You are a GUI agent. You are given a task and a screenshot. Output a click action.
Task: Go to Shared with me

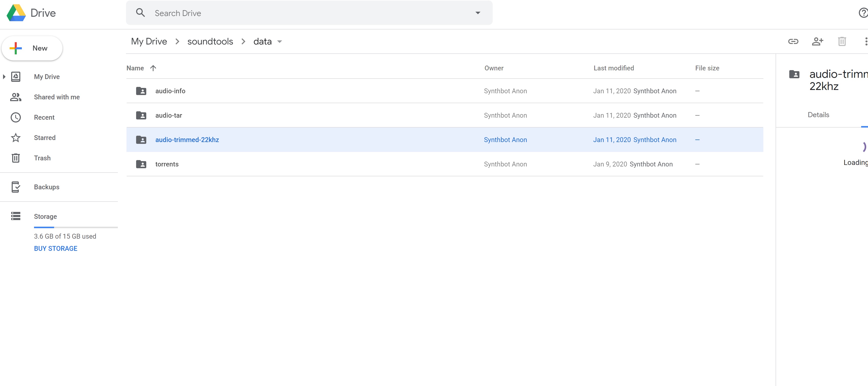tap(57, 97)
